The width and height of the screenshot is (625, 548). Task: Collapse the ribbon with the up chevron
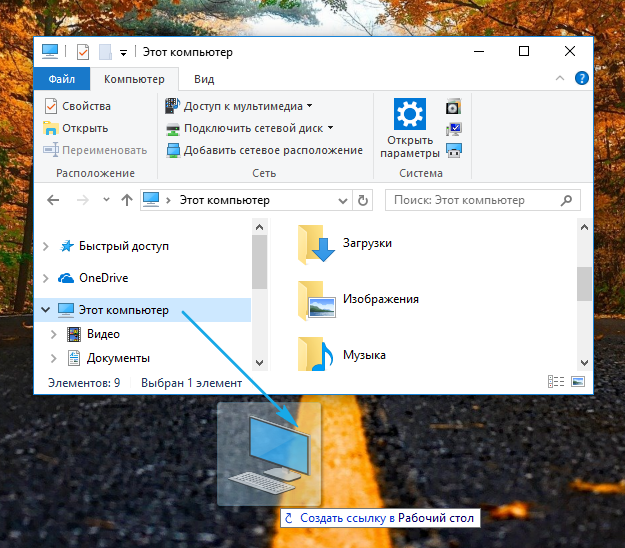click(560, 78)
